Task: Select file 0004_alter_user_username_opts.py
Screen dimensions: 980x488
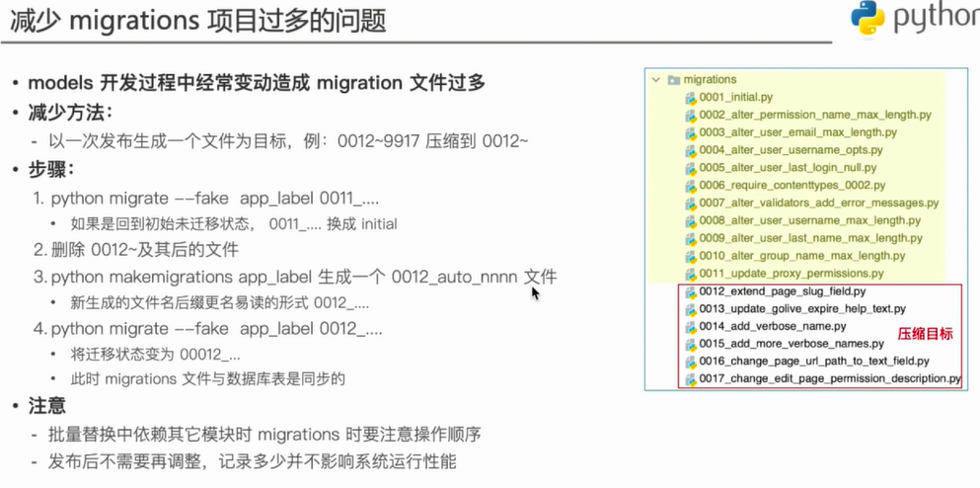Action: [x=791, y=149]
